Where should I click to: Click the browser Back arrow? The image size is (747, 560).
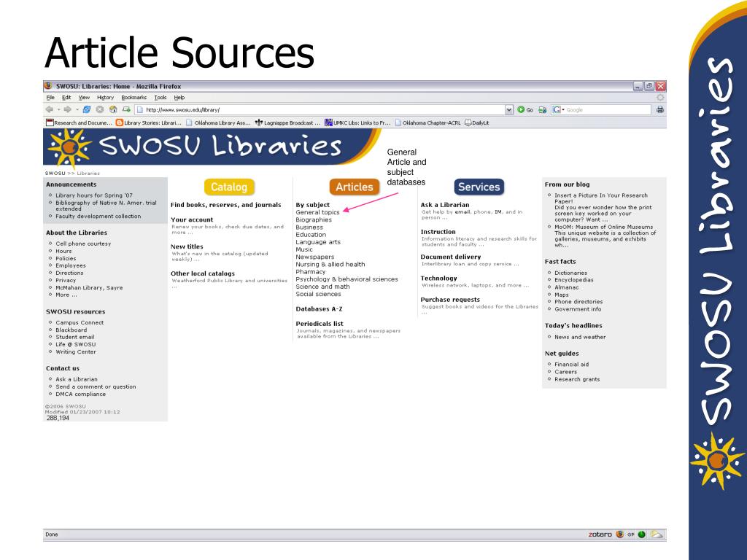(49, 109)
